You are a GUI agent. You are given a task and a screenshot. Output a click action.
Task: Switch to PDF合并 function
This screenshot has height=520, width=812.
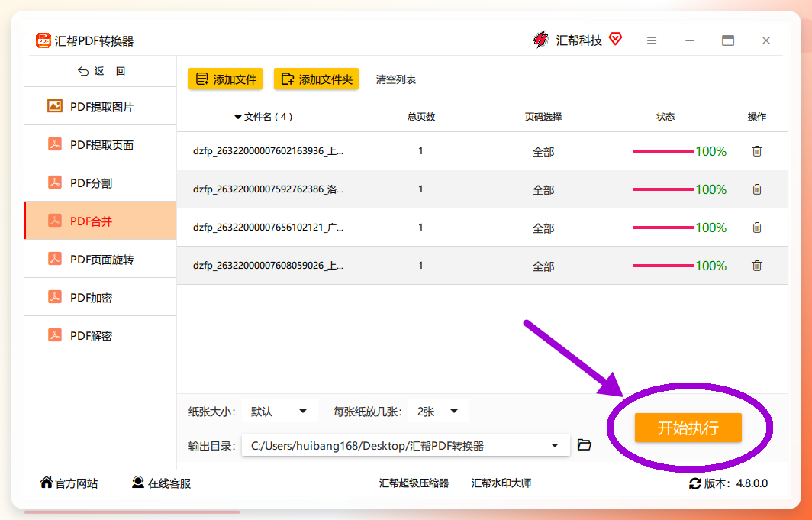(x=101, y=221)
